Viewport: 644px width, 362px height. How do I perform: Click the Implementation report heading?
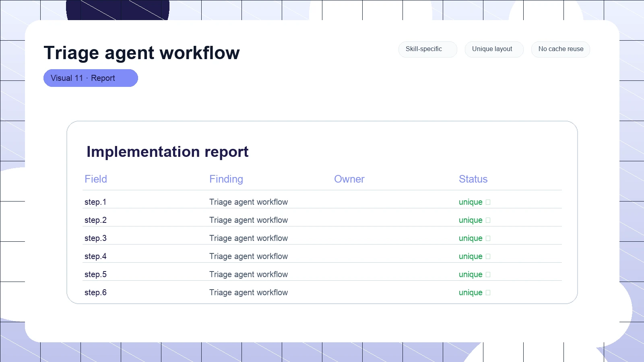(167, 152)
